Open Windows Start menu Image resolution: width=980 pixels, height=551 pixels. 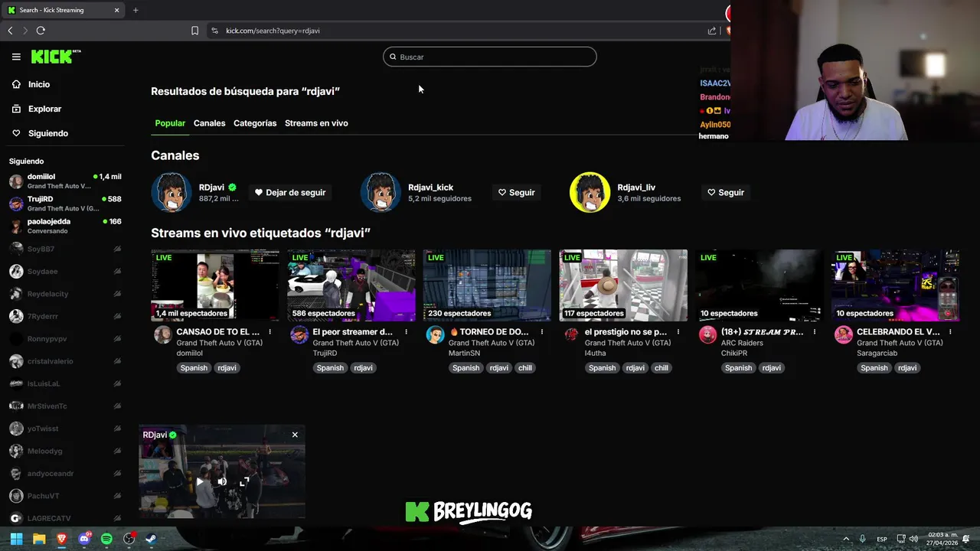pos(17,539)
